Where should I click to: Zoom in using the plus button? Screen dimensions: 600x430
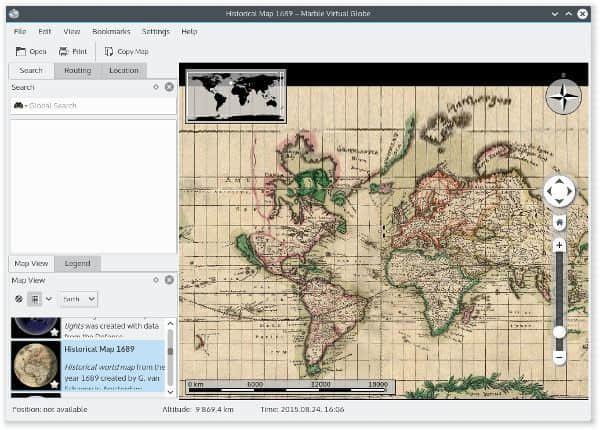(x=559, y=244)
